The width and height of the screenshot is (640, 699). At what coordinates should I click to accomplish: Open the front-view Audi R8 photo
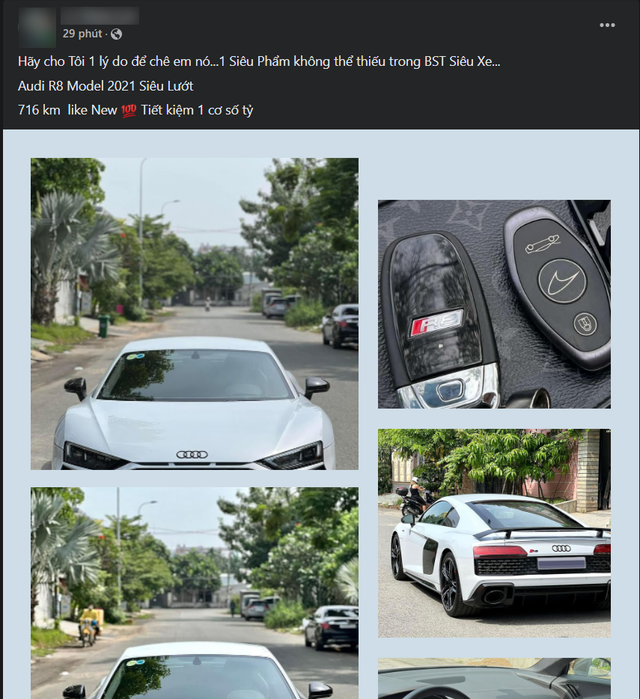[194, 313]
